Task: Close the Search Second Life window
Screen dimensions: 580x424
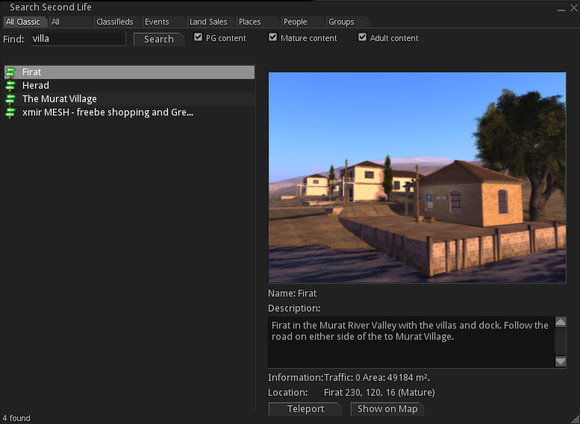Action: pos(574,7)
